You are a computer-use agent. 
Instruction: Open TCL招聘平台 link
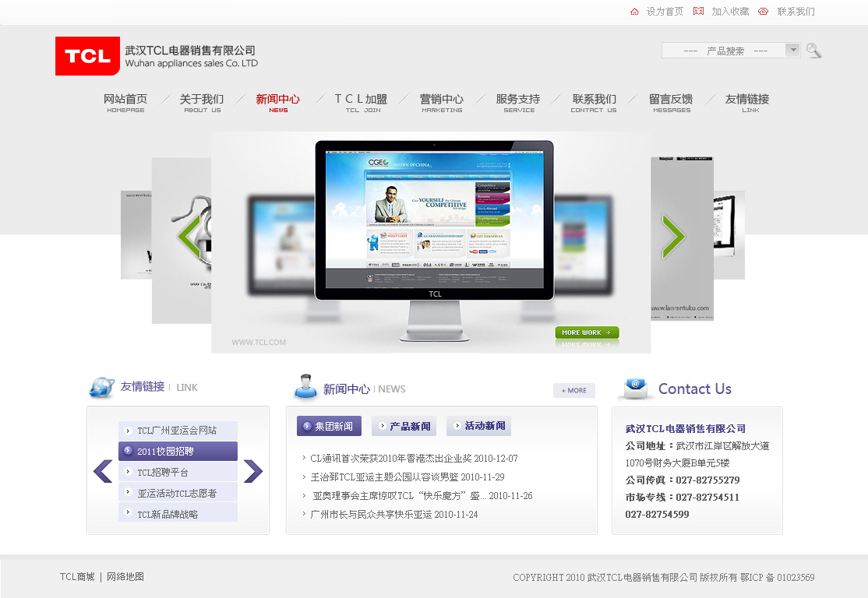[178, 473]
